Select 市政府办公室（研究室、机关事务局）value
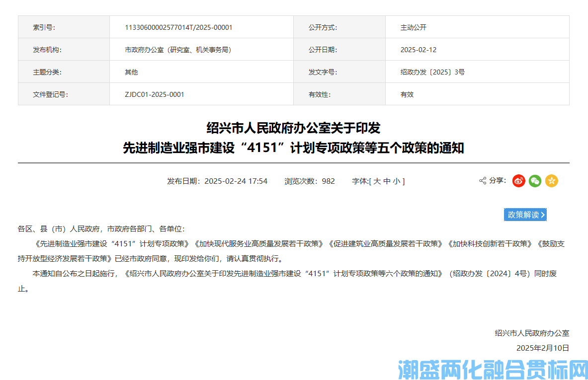This screenshot has width=588, height=380. coord(178,50)
